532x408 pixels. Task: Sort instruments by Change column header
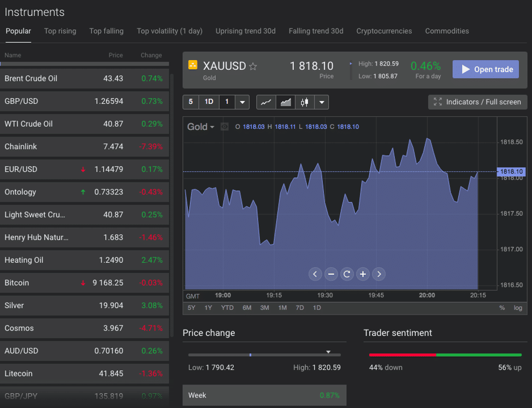[x=151, y=55]
